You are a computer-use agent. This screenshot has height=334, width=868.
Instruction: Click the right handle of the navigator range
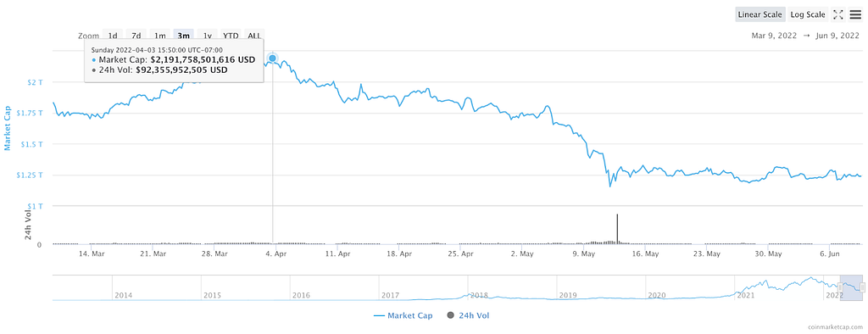(862, 287)
